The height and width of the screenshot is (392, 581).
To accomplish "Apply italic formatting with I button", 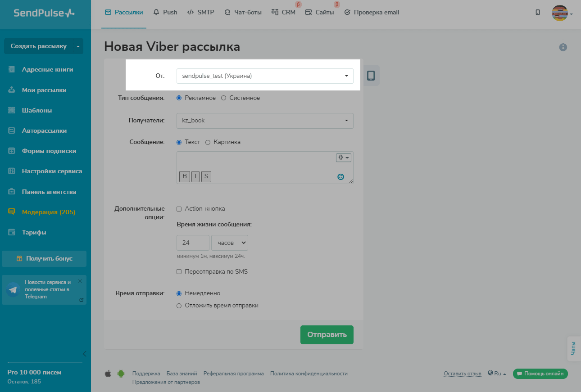I will [x=195, y=176].
